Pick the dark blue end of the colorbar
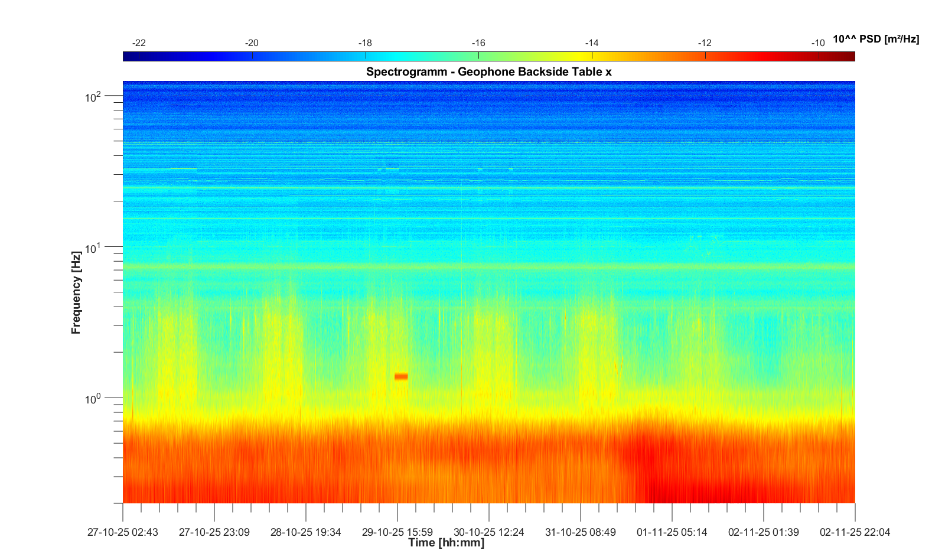The image size is (945, 560). [x=129, y=57]
